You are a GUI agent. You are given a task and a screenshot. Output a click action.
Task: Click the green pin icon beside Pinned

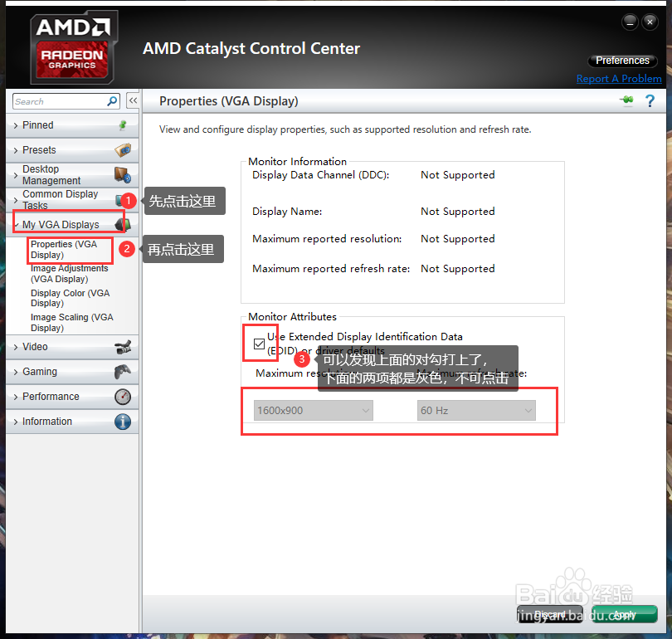[x=123, y=125]
